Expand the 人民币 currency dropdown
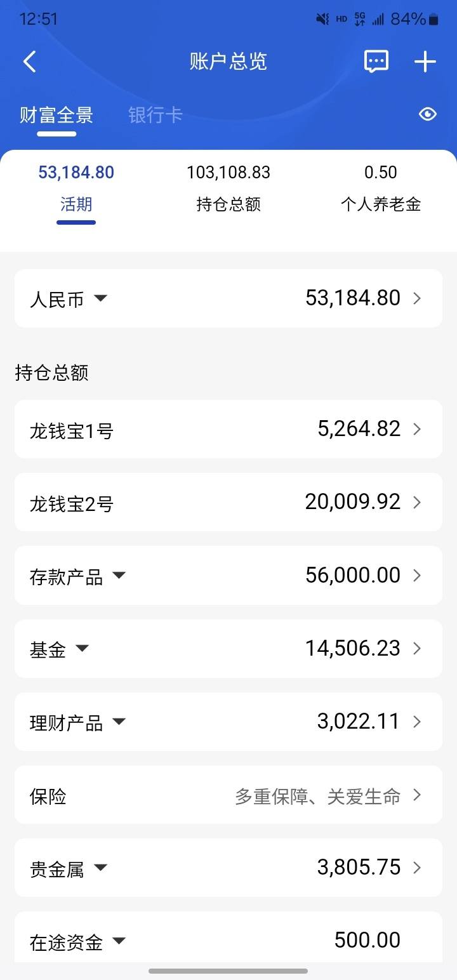Screen dimensions: 457x980 tap(100, 298)
